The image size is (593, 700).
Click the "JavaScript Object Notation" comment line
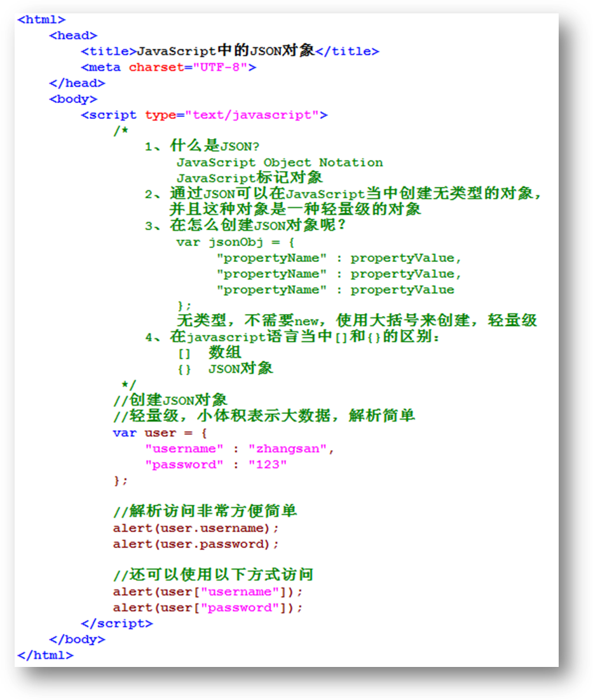[x=280, y=163]
